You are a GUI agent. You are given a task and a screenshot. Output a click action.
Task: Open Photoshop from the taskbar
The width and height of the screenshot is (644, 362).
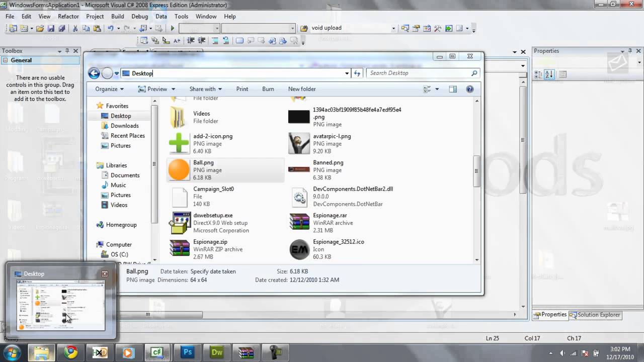(x=188, y=352)
